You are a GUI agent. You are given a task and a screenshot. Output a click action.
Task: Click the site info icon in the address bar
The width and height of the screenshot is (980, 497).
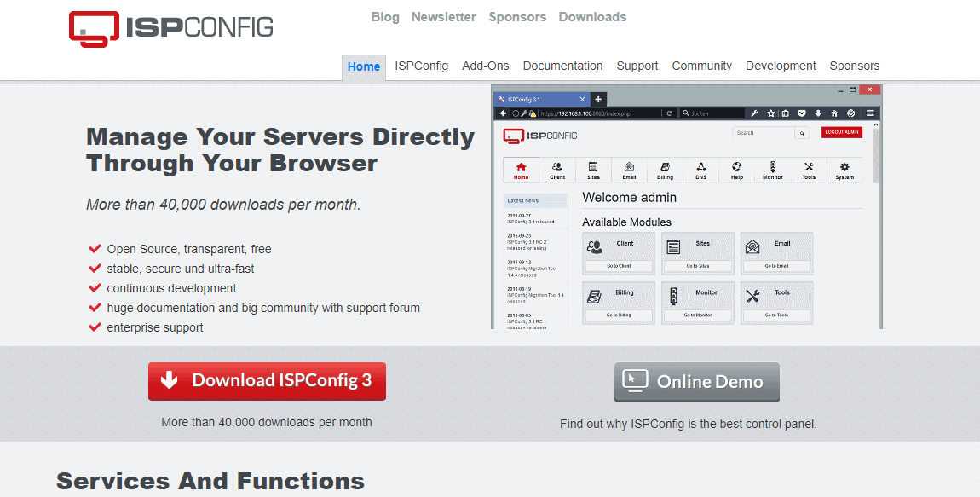point(516,113)
